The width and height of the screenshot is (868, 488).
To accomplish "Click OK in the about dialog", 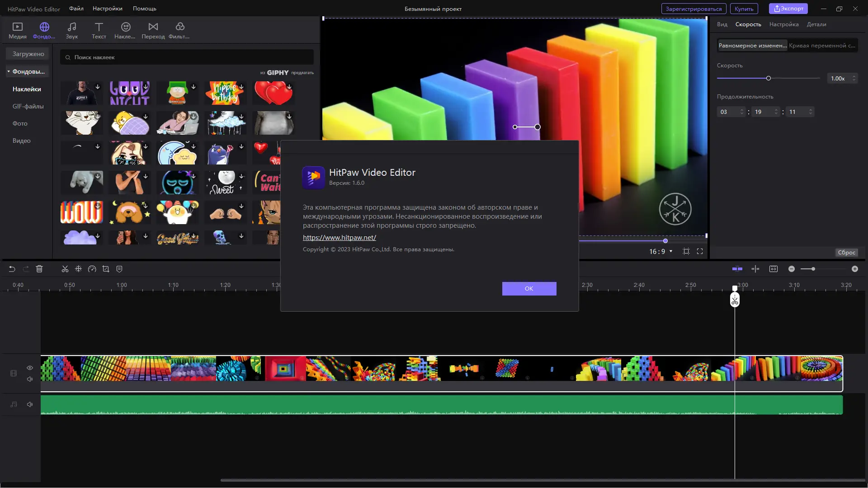I will [x=529, y=288].
